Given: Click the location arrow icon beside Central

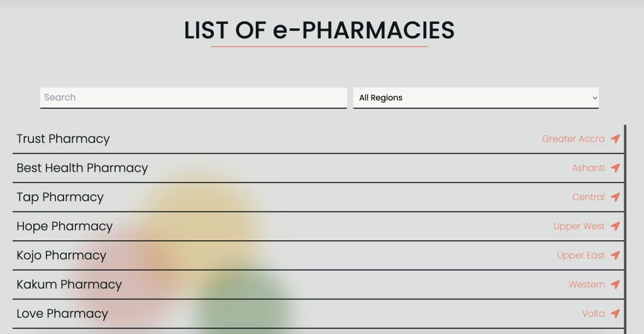Looking at the screenshot, I should (x=615, y=198).
